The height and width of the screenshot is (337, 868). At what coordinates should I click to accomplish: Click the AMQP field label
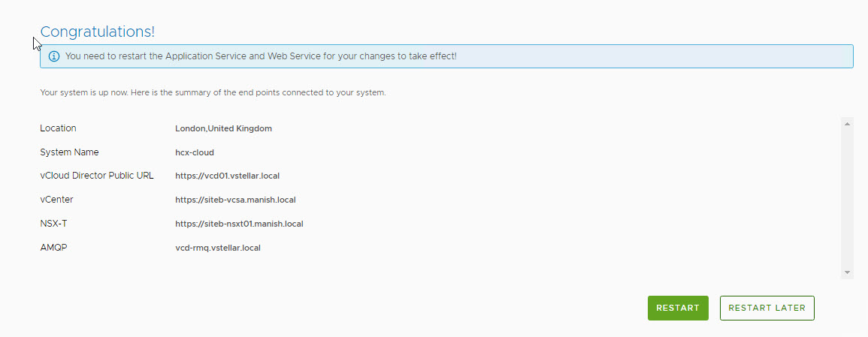pyautogui.click(x=53, y=248)
